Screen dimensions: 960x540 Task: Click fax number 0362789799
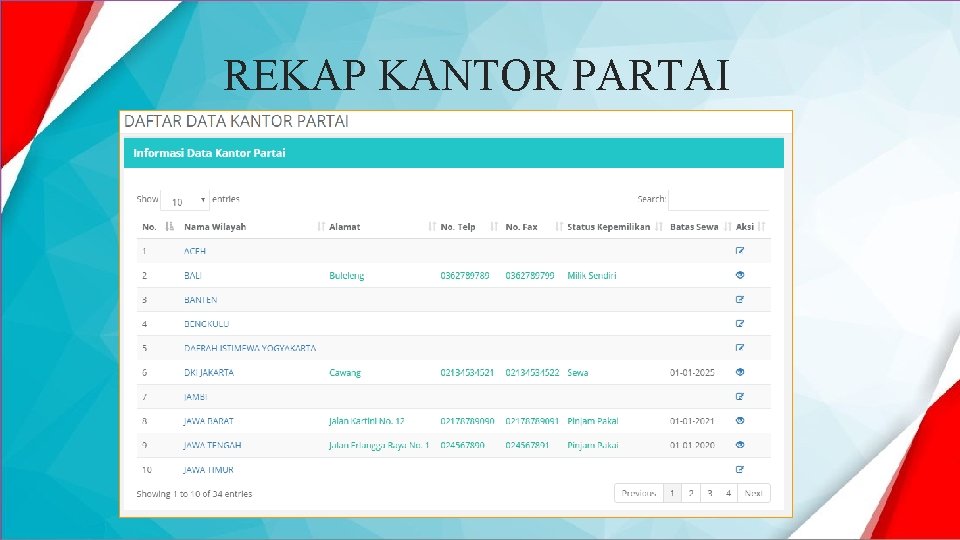coord(530,276)
